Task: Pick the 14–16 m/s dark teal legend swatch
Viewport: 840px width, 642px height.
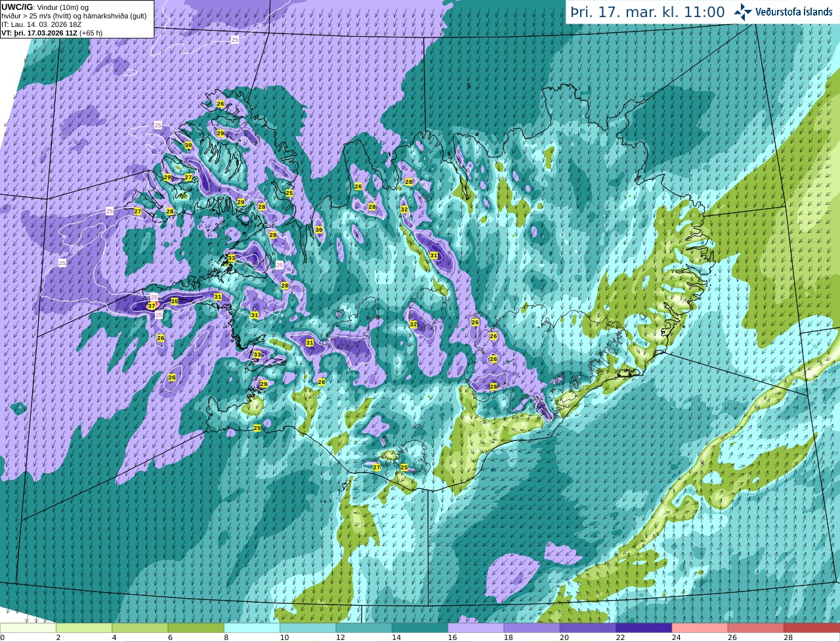Action: pos(420,628)
